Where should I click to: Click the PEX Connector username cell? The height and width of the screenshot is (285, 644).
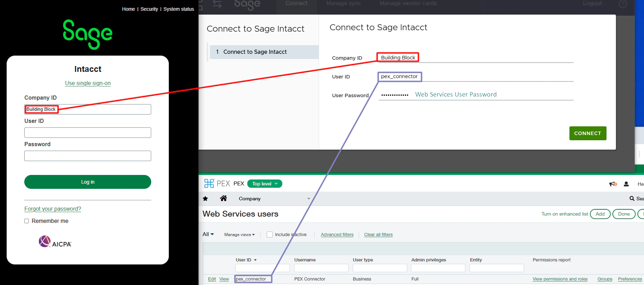click(310, 279)
